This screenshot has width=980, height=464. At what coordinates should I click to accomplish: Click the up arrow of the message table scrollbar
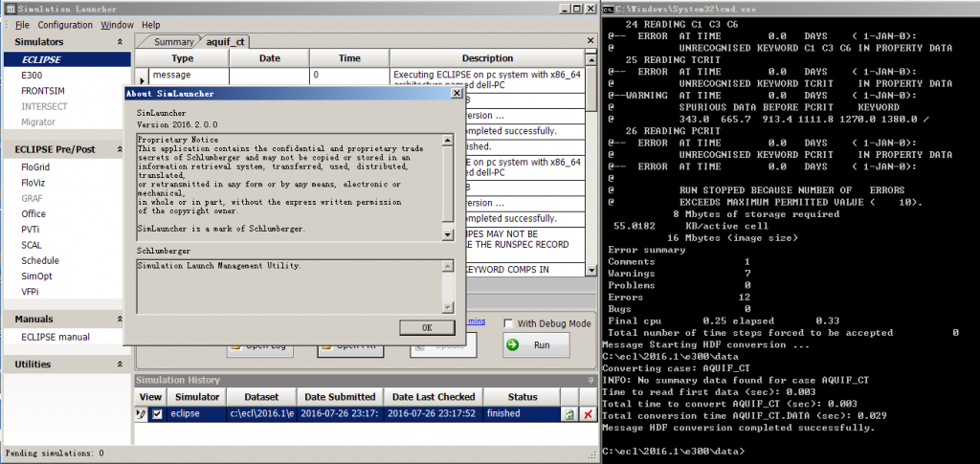click(x=591, y=58)
